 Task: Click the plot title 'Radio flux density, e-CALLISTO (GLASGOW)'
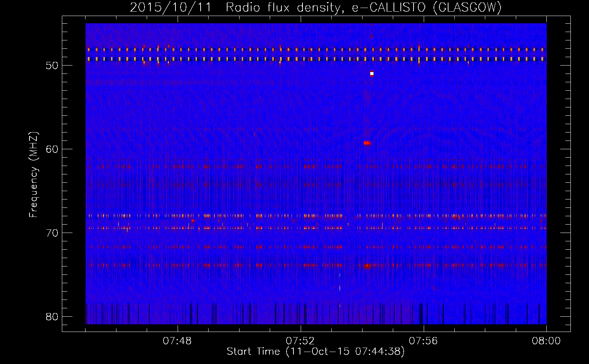(364, 7)
